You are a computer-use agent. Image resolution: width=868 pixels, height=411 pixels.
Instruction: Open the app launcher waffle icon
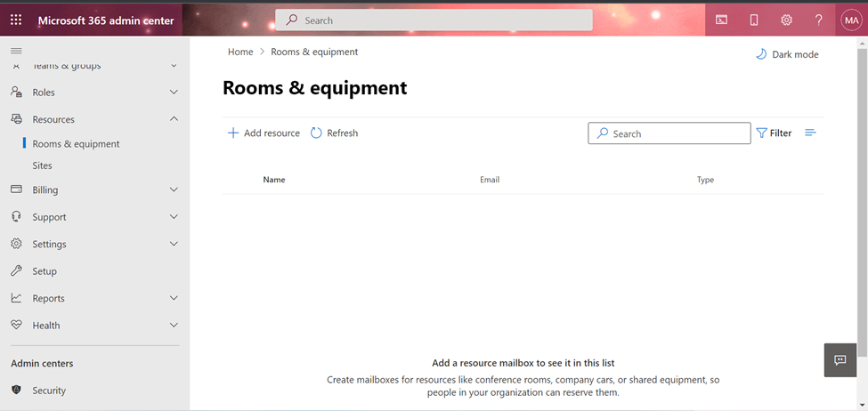(16, 20)
